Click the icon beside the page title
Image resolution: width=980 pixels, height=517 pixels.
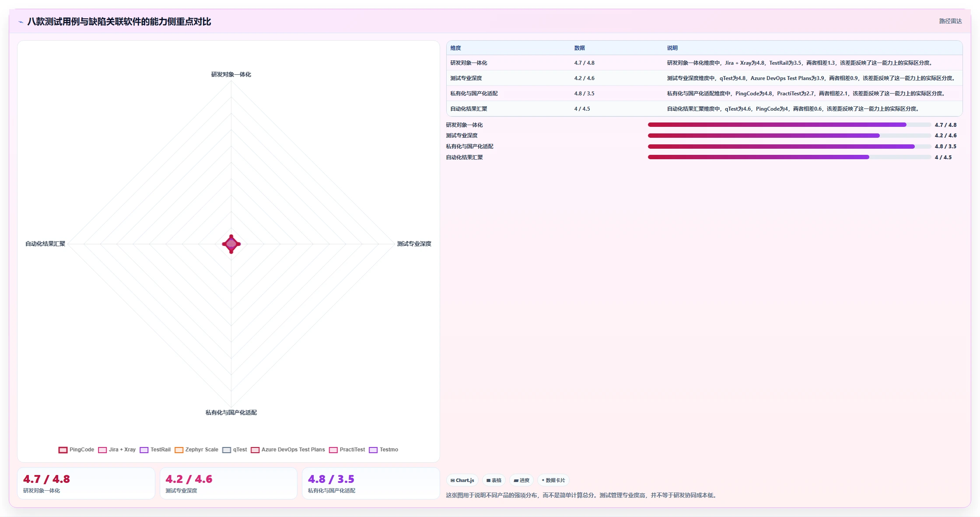tap(21, 22)
